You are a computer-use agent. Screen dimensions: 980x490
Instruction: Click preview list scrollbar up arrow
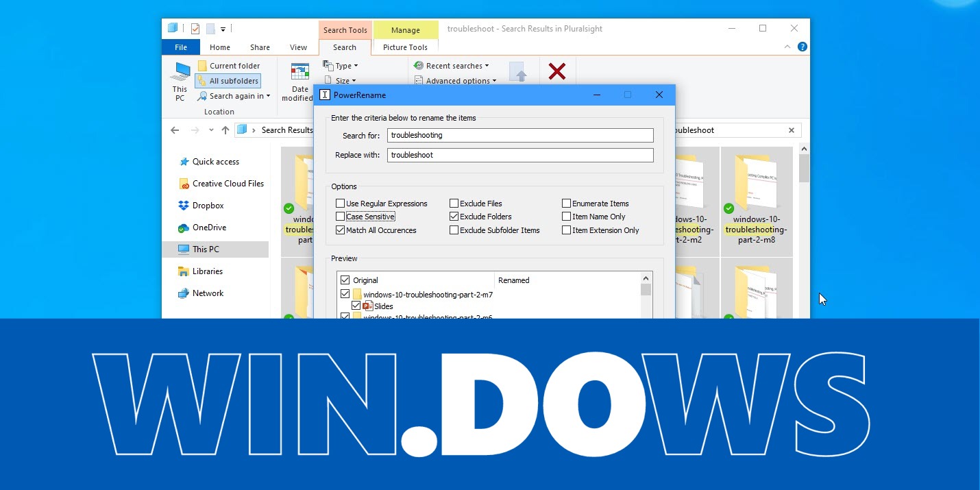point(646,278)
